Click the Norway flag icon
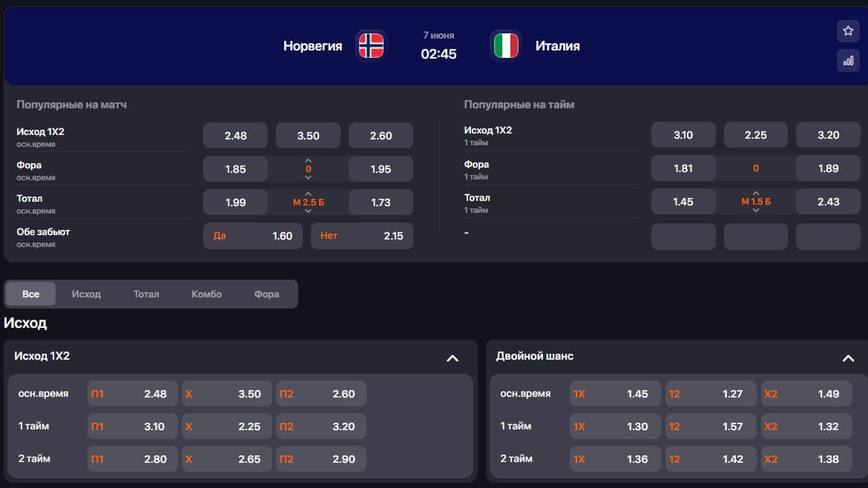This screenshot has width=868, height=488. 371,45
